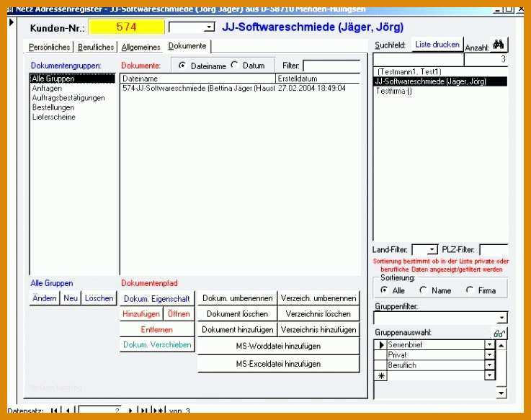
Task: Go to next record navigation arrow
Action: [130, 411]
